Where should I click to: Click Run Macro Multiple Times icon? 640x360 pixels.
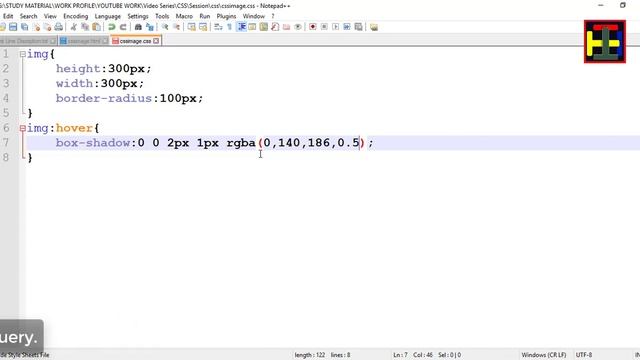click(347, 27)
